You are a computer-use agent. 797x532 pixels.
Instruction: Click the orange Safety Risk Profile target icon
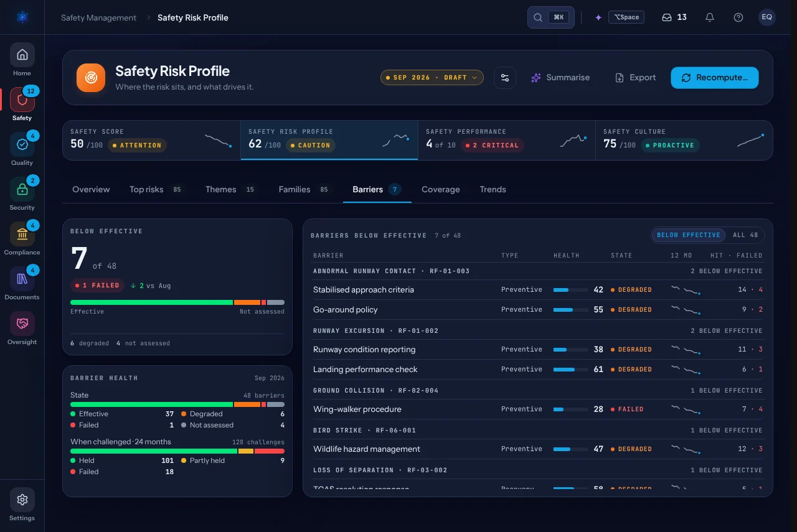91,78
